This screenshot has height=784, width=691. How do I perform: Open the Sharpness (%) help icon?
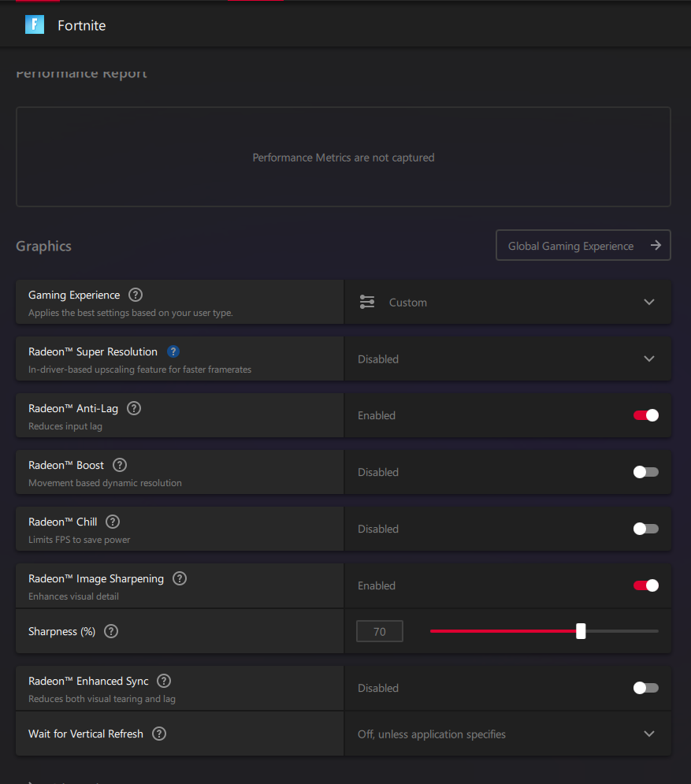(111, 631)
